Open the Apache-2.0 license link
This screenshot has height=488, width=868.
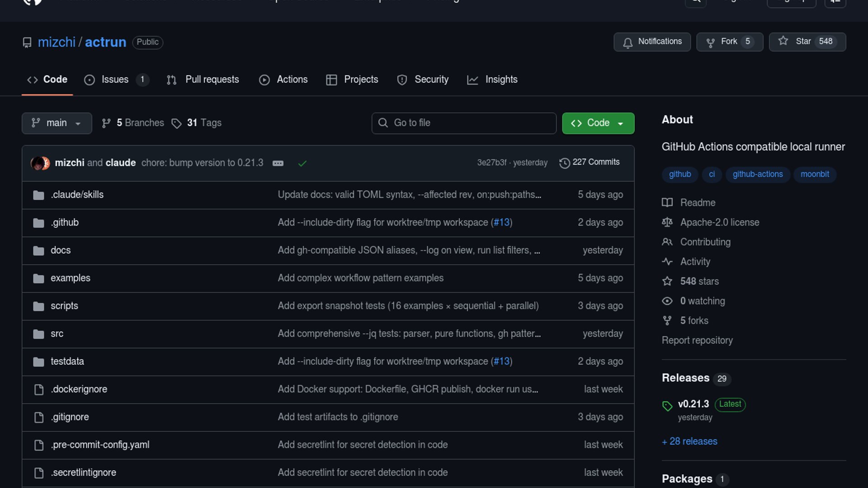coord(719,222)
